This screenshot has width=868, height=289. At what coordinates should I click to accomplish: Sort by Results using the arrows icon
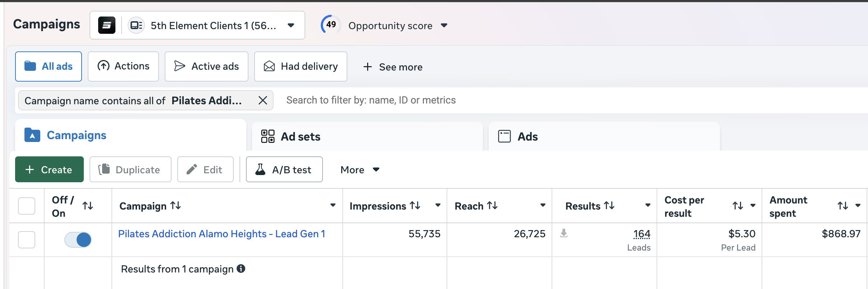[x=609, y=206]
